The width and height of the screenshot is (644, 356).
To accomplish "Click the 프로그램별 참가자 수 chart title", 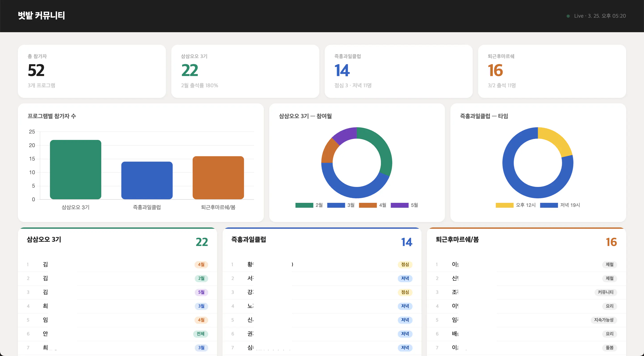I will click(52, 116).
